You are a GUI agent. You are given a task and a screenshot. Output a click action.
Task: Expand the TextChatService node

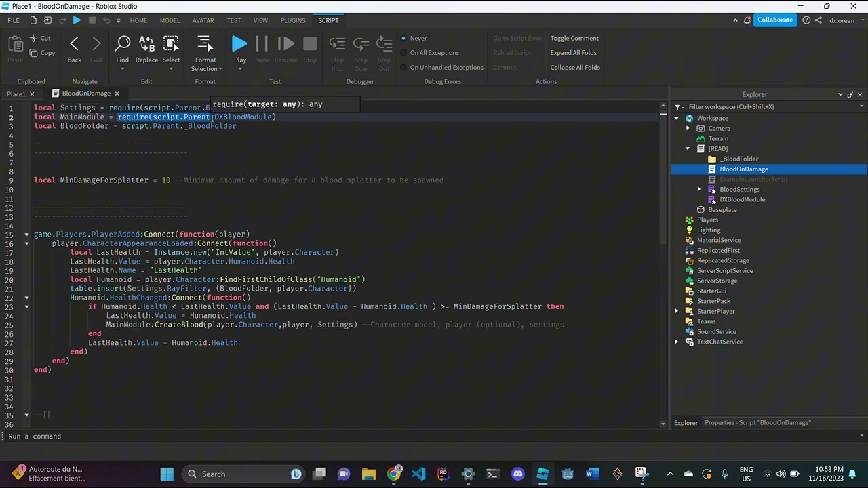[677, 342]
